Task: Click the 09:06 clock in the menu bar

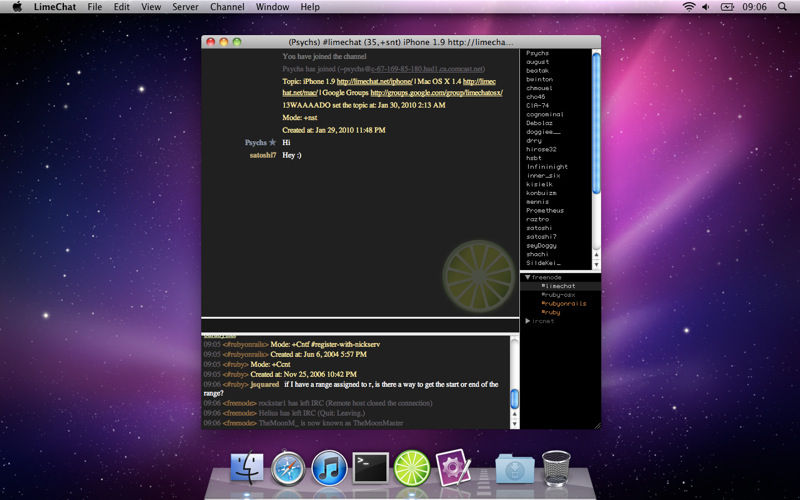Action: click(755, 7)
